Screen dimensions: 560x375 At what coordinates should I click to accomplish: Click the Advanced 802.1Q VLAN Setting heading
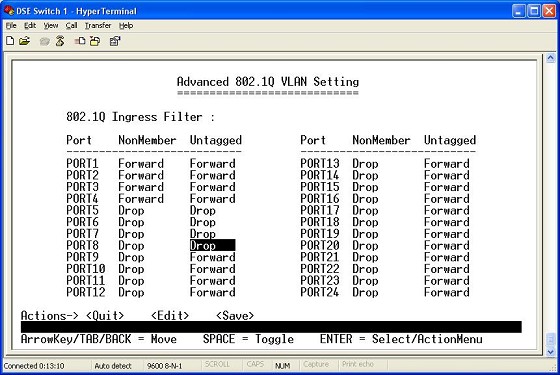click(268, 82)
